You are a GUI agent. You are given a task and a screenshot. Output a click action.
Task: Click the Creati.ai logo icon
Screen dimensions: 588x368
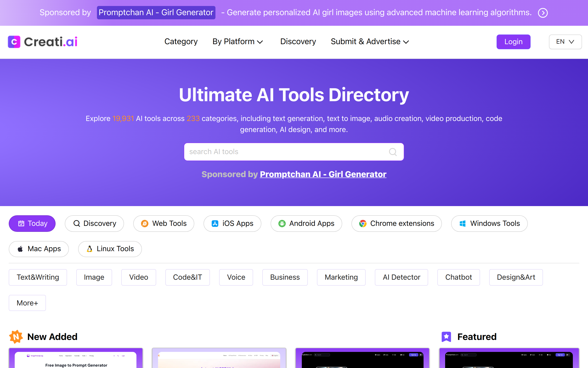point(14,42)
